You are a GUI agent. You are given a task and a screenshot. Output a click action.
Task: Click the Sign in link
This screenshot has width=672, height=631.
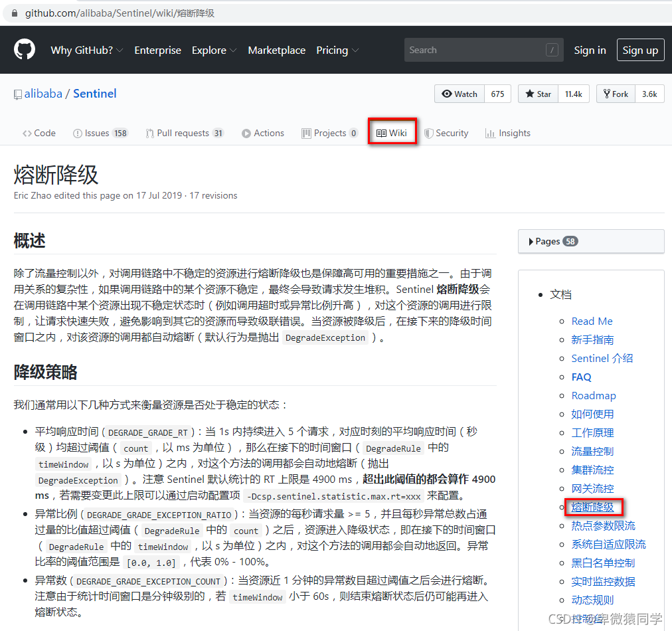pyautogui.click(x=590, y=50)
